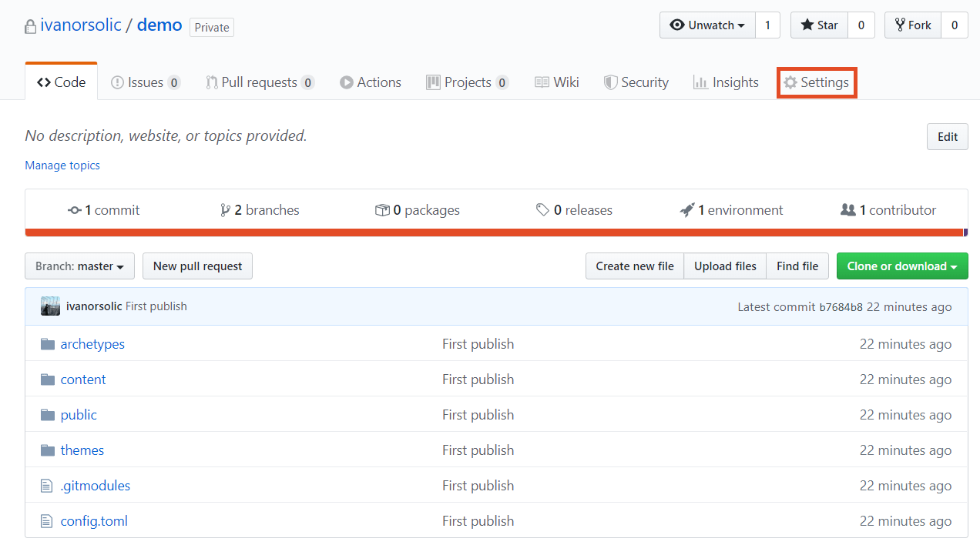Star the demo repository

pyautogui.click(x=819, y=25)
